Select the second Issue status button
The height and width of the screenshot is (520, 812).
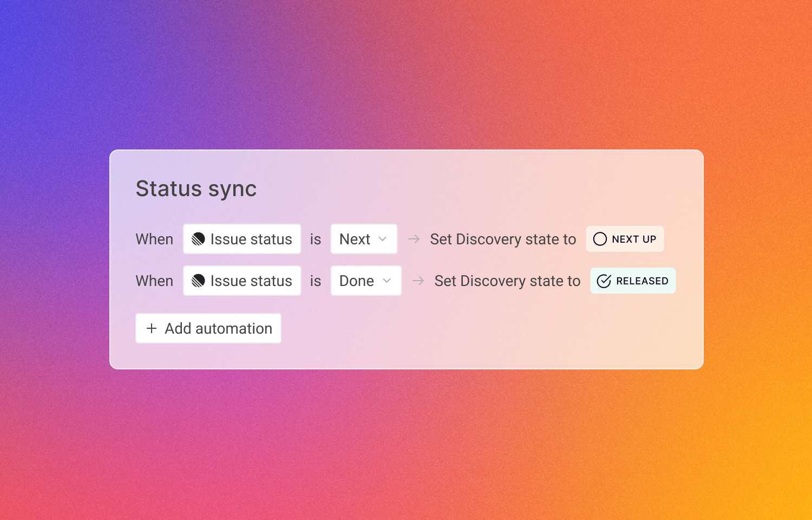[242, 281]
